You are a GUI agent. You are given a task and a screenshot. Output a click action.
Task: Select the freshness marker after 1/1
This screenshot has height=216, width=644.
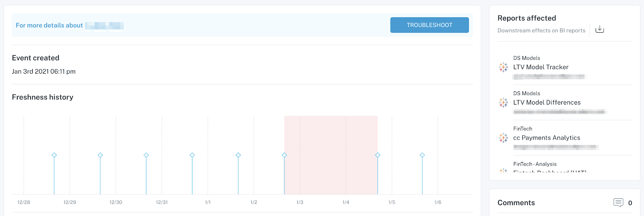(x=238, y=155)
